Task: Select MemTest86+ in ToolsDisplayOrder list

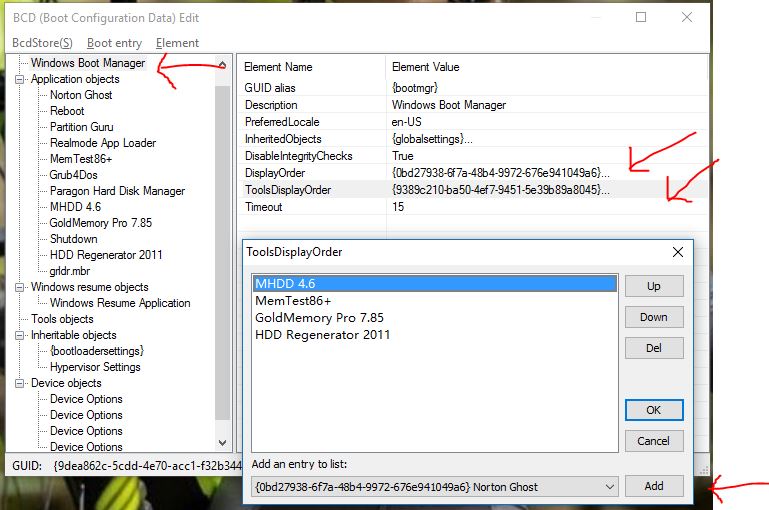Action: [x=435, y=301]
